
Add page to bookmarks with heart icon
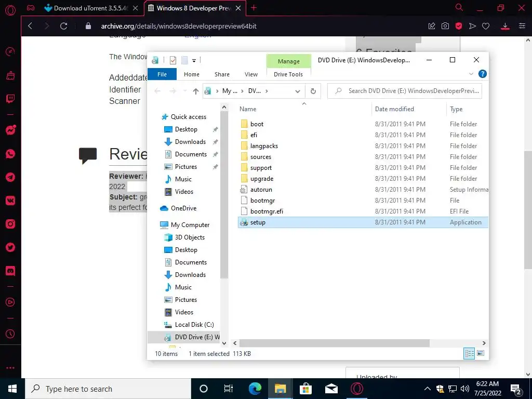click(x=486, y=26)
